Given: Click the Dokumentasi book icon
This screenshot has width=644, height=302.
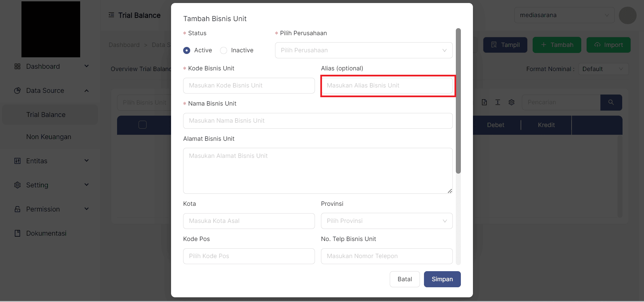Looking at the screenshot, I should click(17, 233).
